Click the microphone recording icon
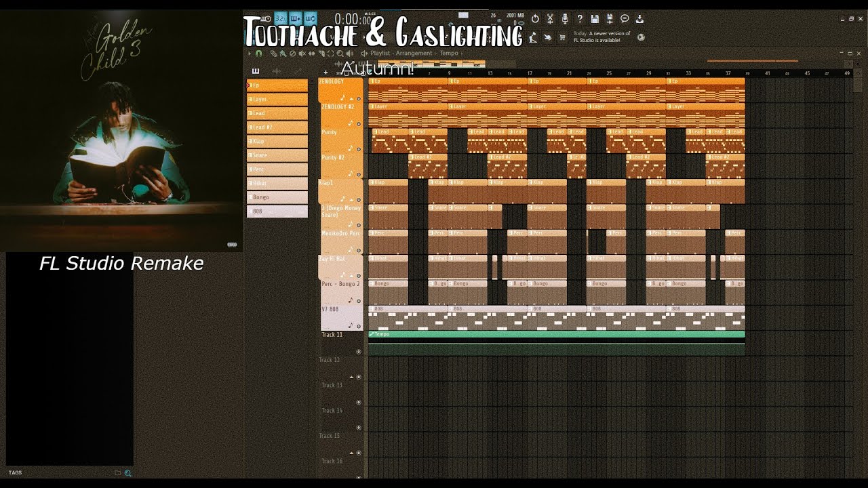Viewport: 868px width, 488px height. tap(565, 19)
